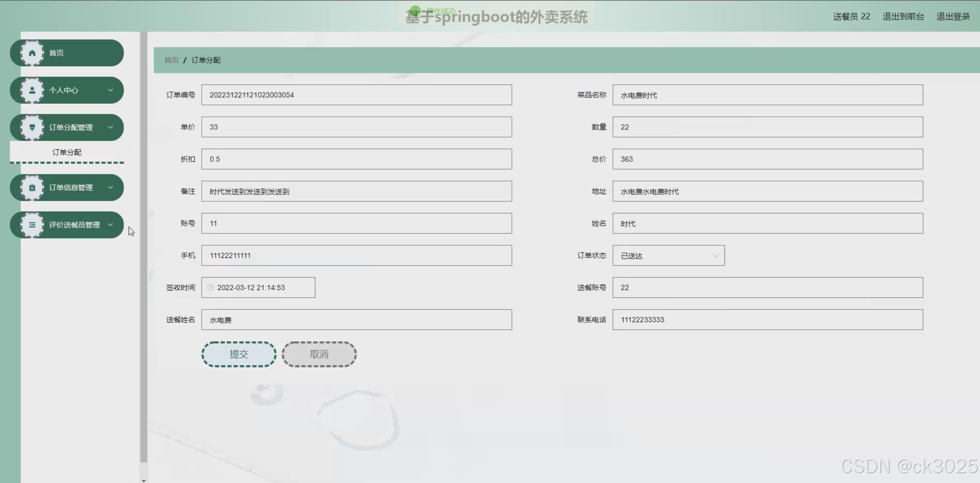Click the 备注 input field
The image size is (980, 483).
click(x=356, y=191)
